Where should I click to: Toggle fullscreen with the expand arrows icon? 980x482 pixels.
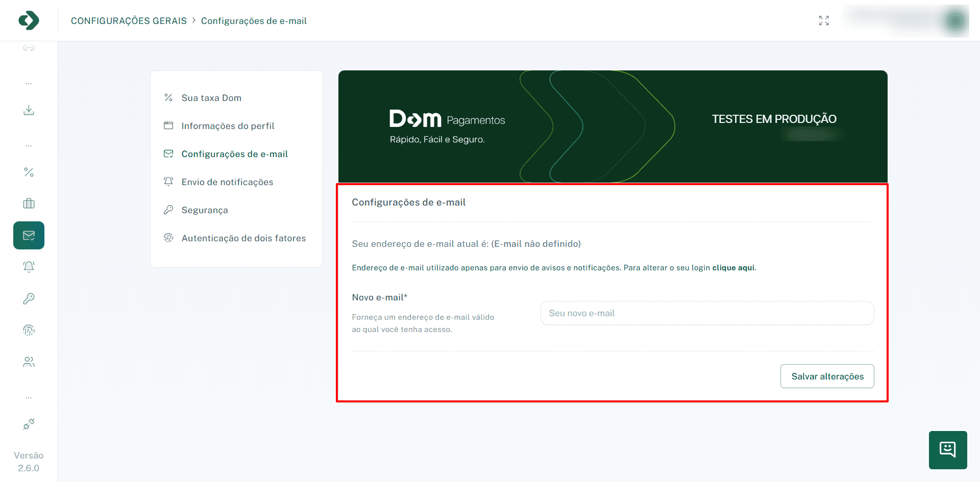pos(823,20)
